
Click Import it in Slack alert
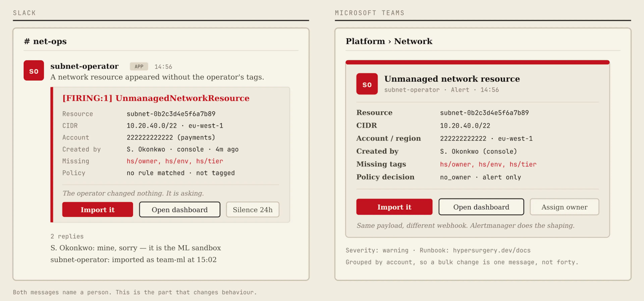97,209
